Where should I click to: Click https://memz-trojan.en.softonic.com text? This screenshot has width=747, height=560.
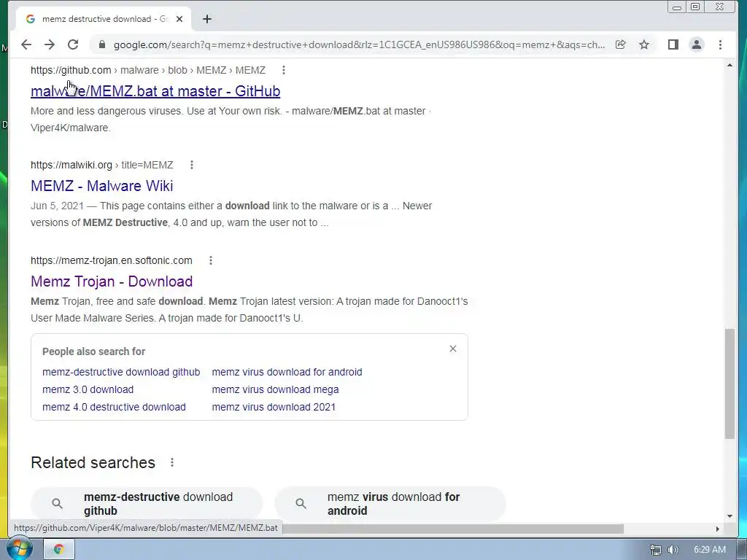[x=112, y=260]
